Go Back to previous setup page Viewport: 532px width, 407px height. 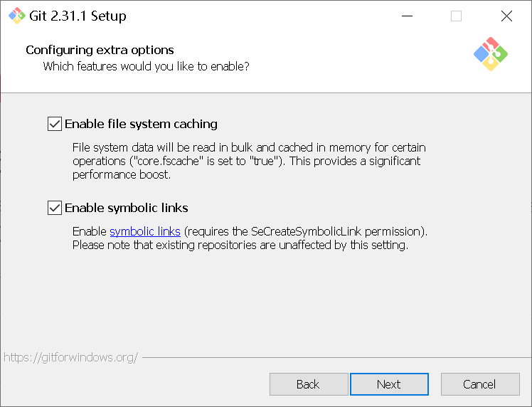[309, 384]
